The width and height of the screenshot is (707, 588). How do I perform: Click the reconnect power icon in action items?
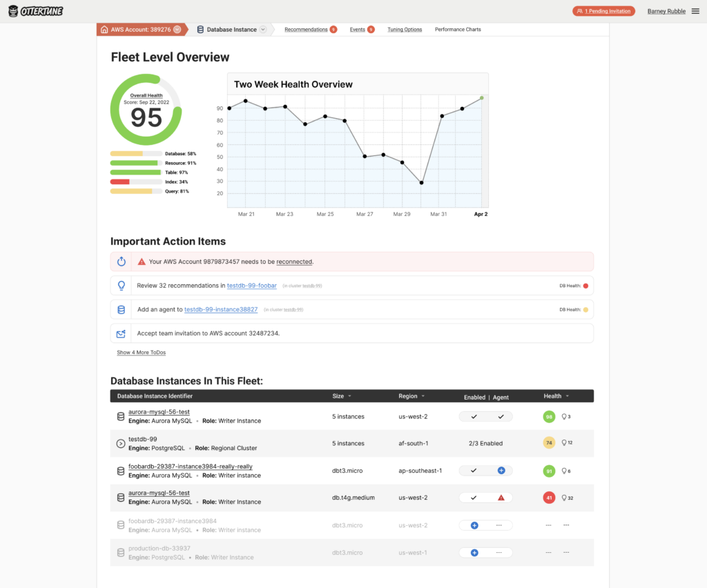pyautogui.click(x=122, y=262)
